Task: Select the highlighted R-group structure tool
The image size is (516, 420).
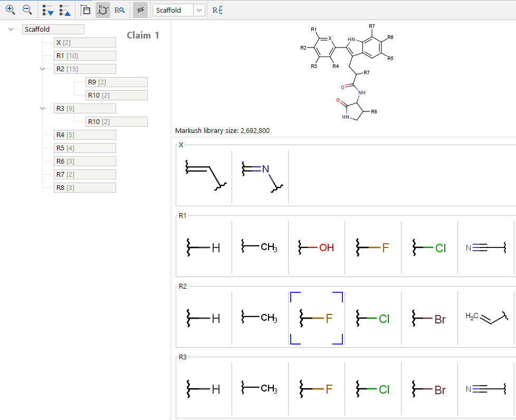Action: pos(102,9)
